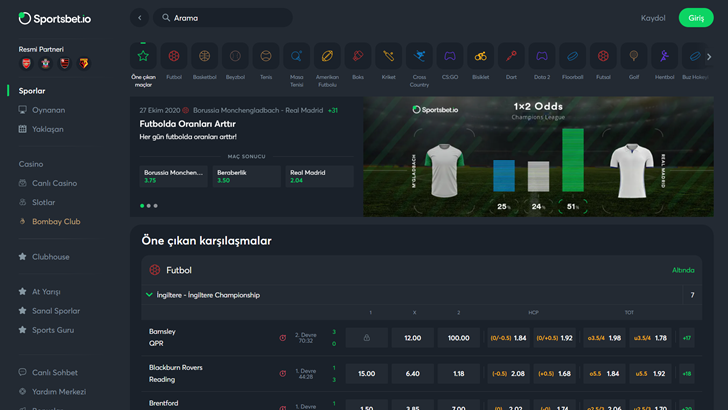728x410 pixels.
Task: Open Canlı Casino in the sidebar
Action: click(x=48, y=183)
